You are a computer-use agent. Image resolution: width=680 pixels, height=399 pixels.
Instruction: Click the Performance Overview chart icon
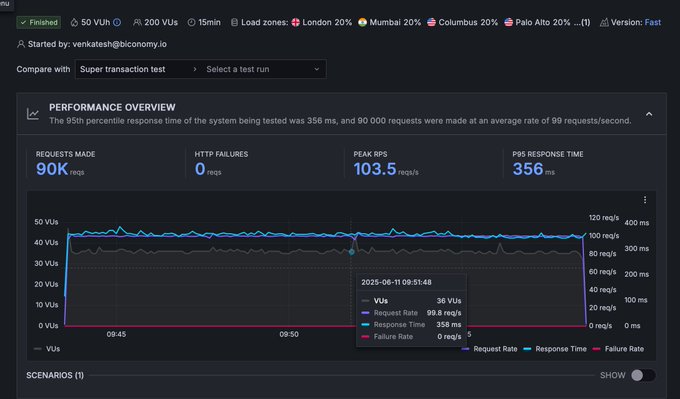(33, 114)
